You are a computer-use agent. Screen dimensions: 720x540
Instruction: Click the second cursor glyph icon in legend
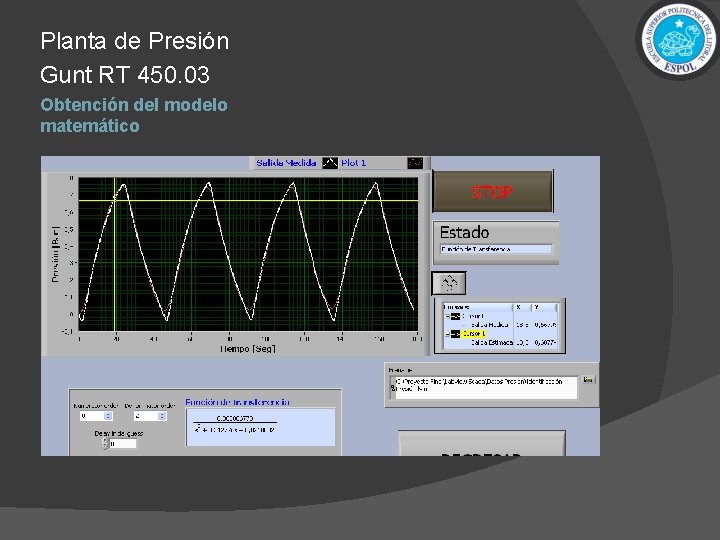455,334
